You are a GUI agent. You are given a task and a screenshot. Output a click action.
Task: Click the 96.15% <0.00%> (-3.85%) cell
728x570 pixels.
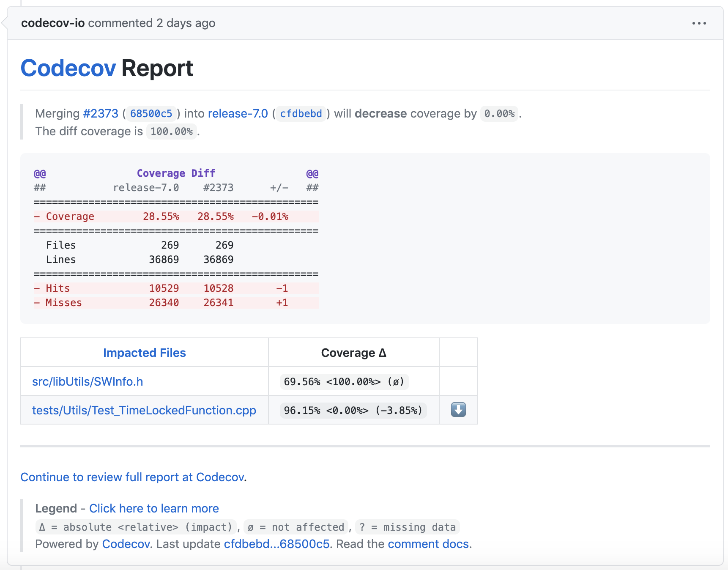pos(353,411)
